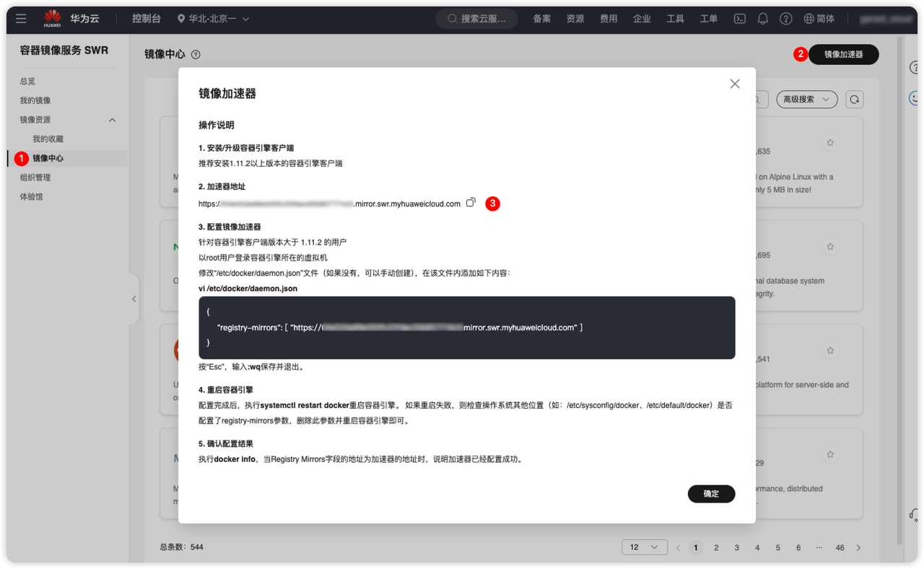Screen dimensions: 924x569
Task: Open the 高级搜索 dropdown
Action: click(x=806, y=100)
